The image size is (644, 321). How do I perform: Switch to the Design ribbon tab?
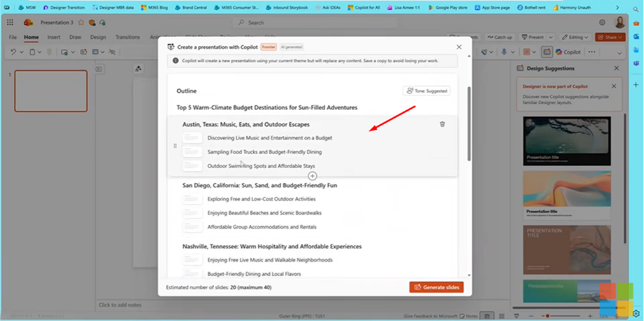[98, 37]
